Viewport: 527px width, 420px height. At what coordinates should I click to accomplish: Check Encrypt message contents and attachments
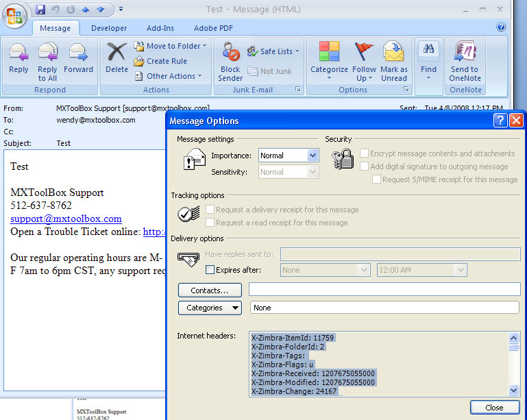point(365,153)
